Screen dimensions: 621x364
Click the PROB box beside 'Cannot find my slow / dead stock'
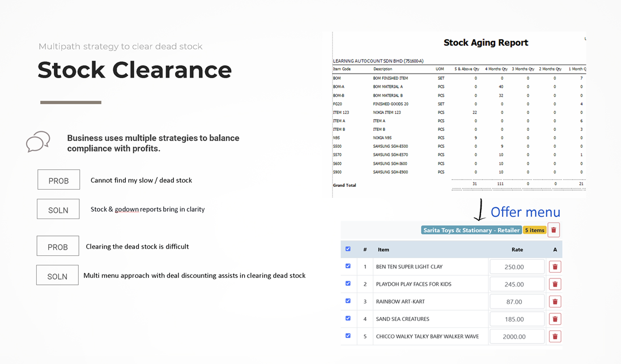point(58,179)
